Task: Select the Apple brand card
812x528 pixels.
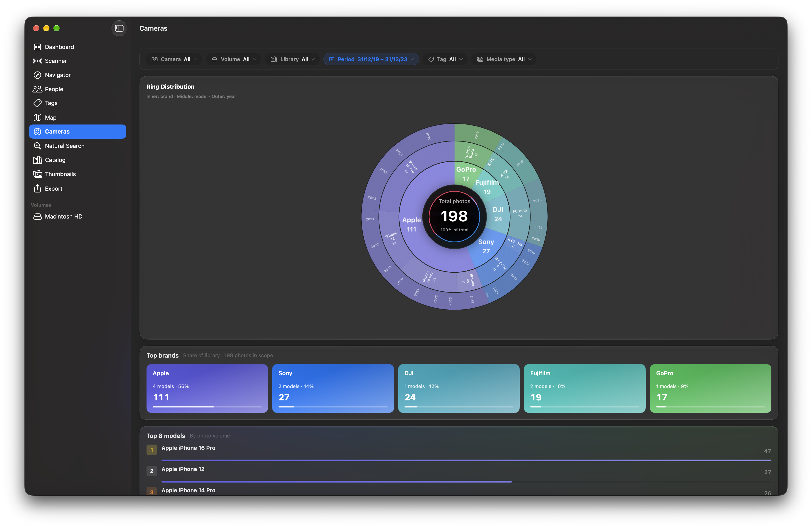Action: 207,388
